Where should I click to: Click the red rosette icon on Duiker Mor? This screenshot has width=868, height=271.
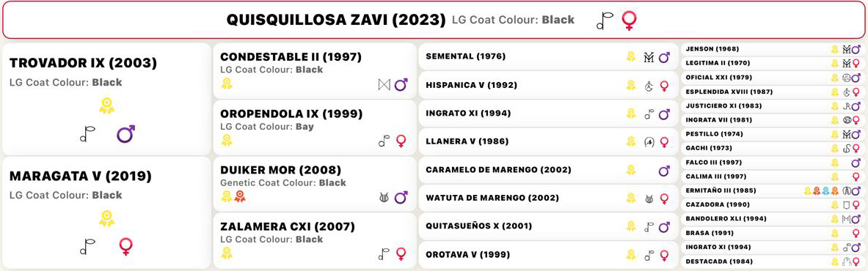point(238,196)
